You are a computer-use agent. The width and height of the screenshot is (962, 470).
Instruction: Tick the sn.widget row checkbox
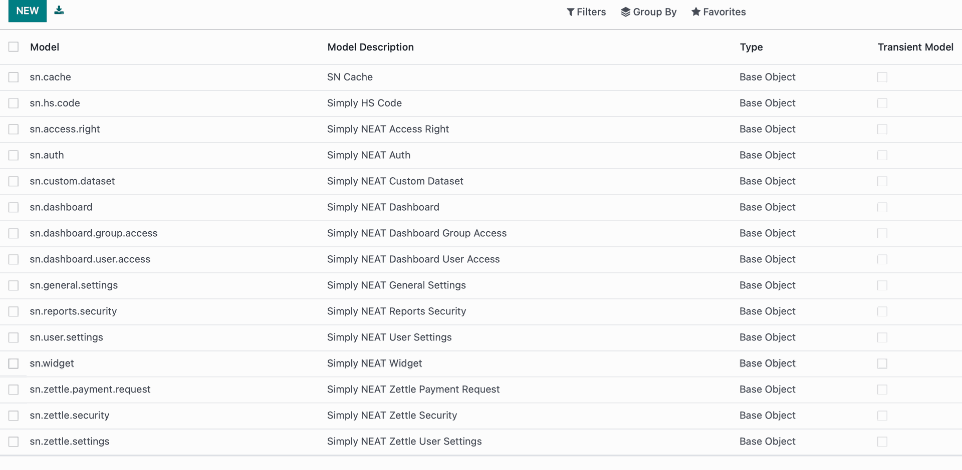(x=13, y=364)
